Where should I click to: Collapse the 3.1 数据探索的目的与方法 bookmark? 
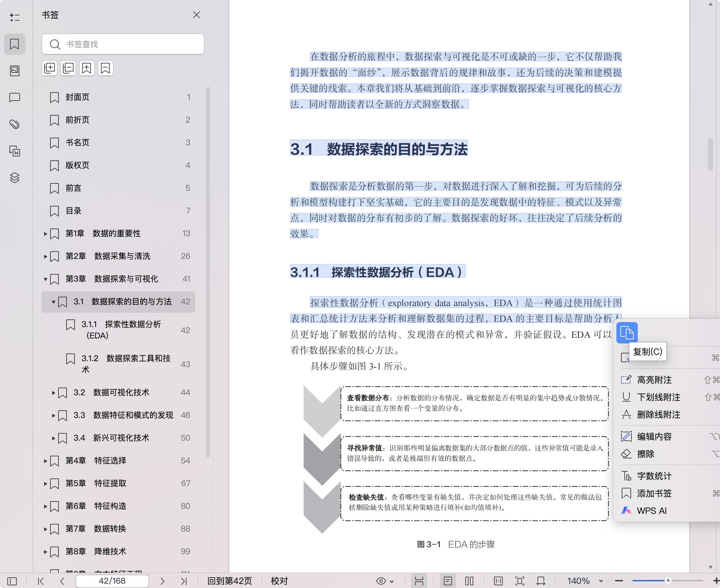[53, 302]
